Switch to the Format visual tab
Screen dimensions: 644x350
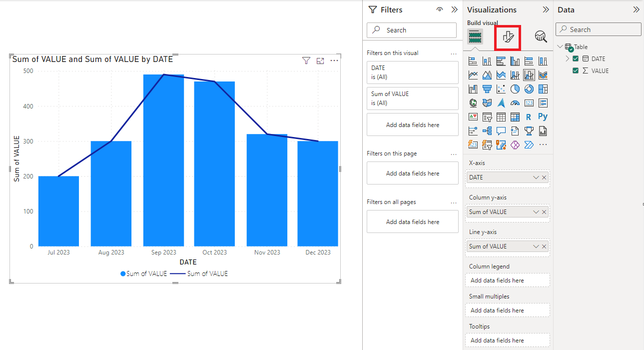tap(508, 36)
